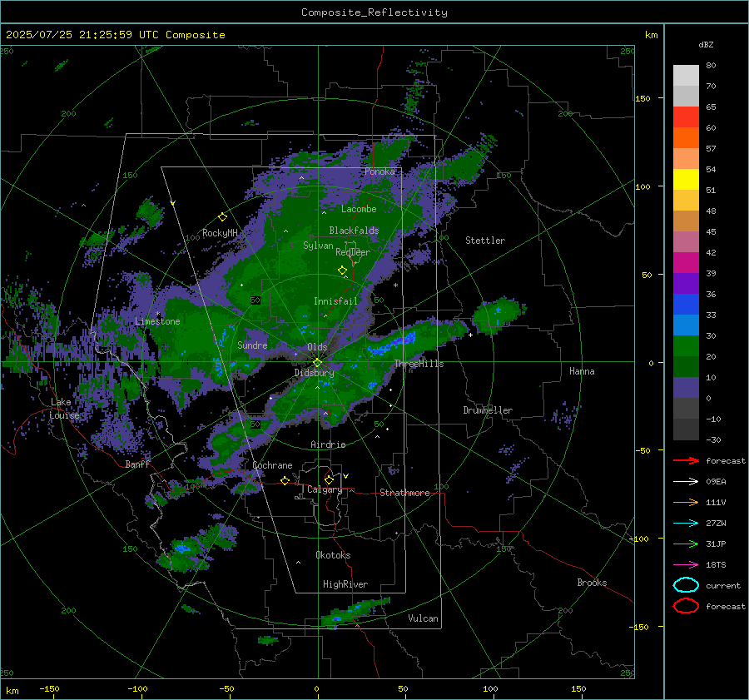Viewport: 749px width, 700px height.
Task: Click the yellow diamond marker right of Cochrane
Action: (x=285, y=480)
